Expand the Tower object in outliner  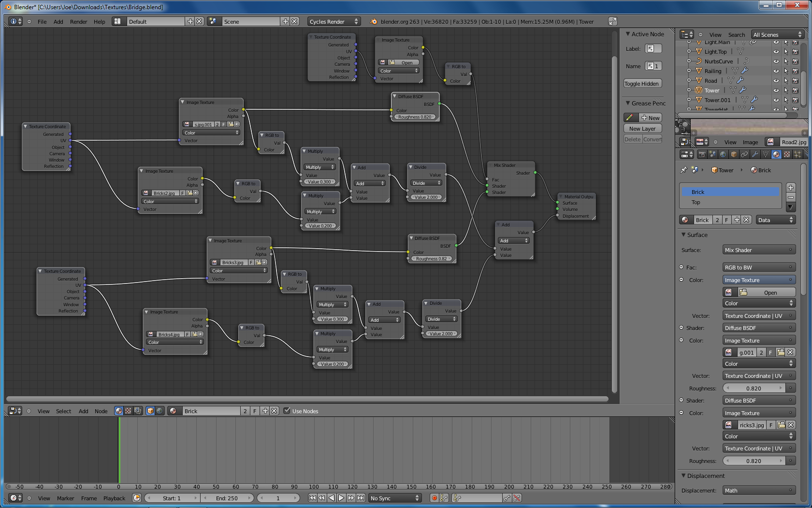pos(689,90)
